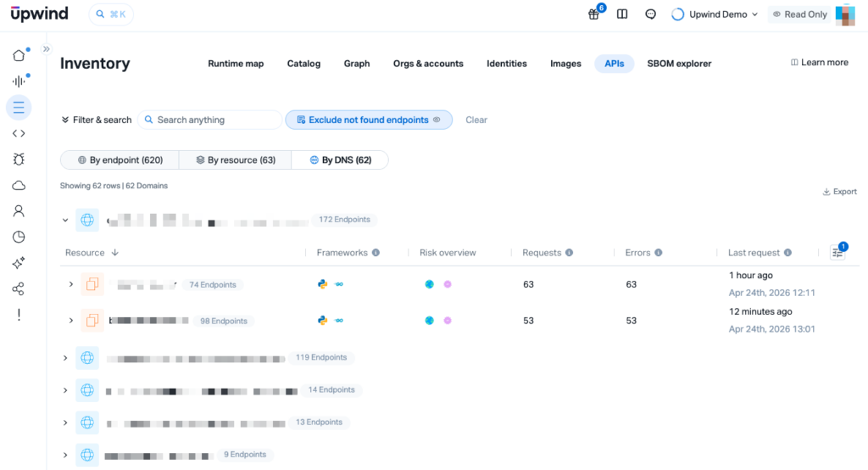Open column settings icon in table header
The image size is (868, 470).
pyautogui.click(x=837, y=253)
